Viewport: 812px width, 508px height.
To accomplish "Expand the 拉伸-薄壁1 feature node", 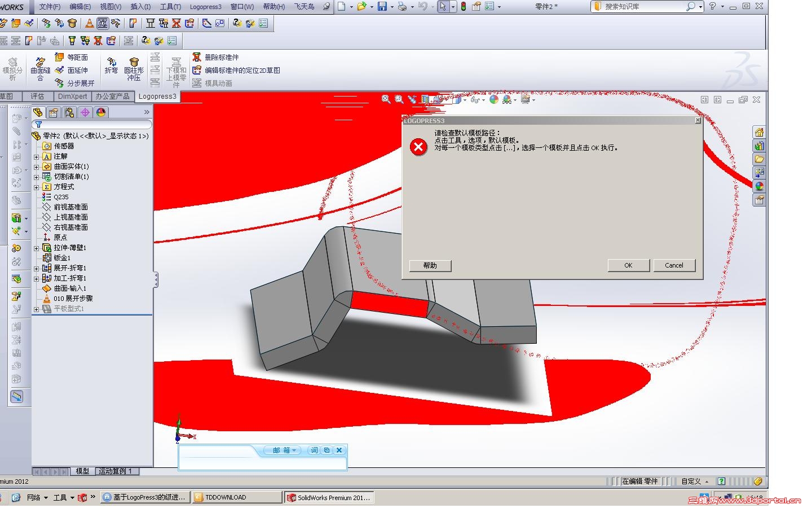I will [37, 248].
